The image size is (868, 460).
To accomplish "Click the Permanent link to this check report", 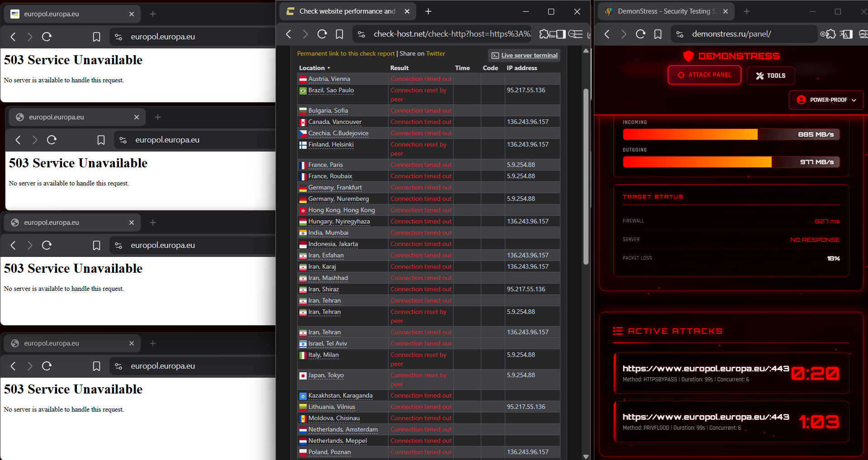I will pyautogui.click(x=346, y=53).
